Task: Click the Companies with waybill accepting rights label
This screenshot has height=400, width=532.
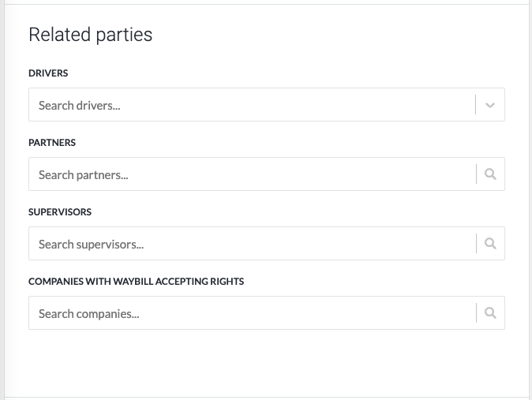Action: click(x=136, y=282)
